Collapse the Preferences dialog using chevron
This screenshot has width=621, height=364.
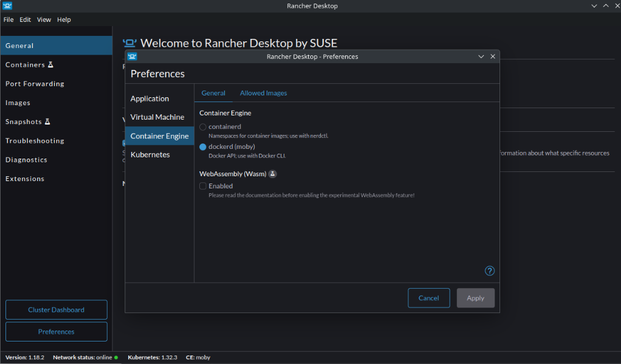[x=481, y=57]
